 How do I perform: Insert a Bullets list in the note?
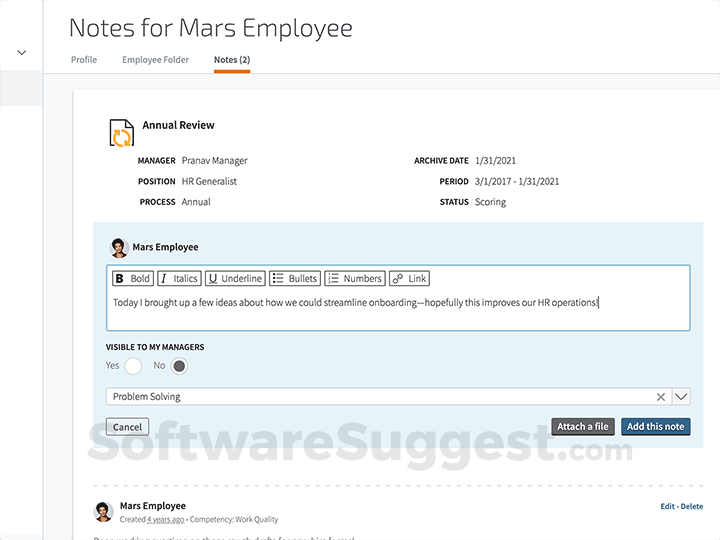click(295, 279)
